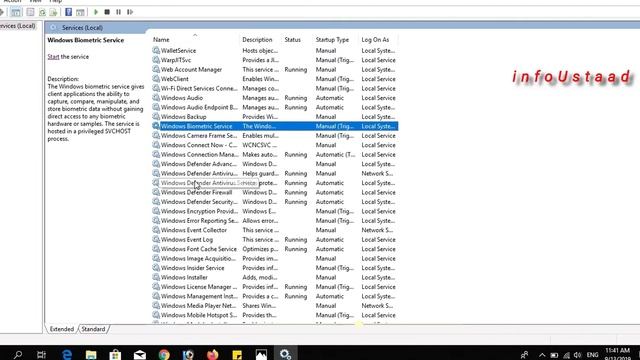Select Windows Media Player Network service

coord(275,306)
